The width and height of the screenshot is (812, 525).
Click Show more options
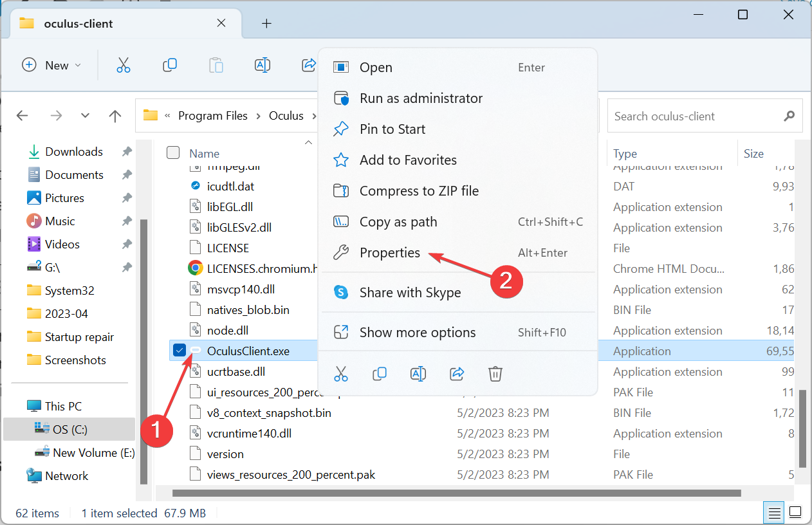click(458, 333)
